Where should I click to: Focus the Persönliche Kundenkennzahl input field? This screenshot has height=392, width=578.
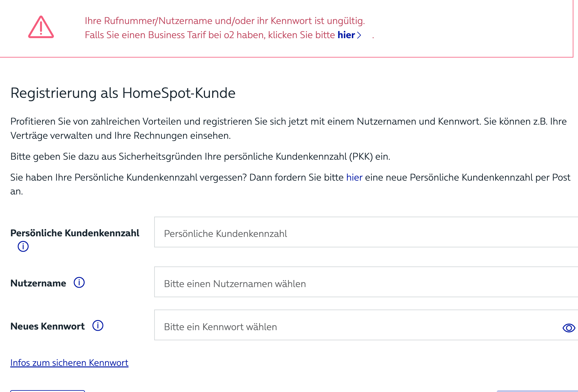point(366,232)
